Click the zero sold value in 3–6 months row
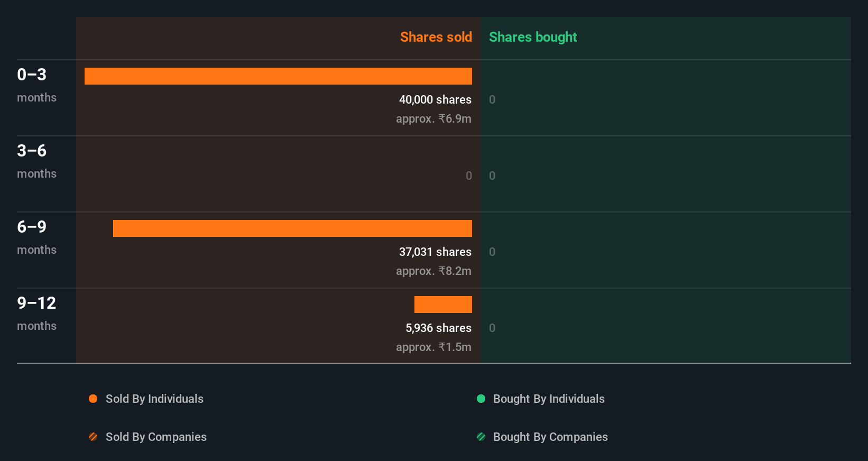 469,176
